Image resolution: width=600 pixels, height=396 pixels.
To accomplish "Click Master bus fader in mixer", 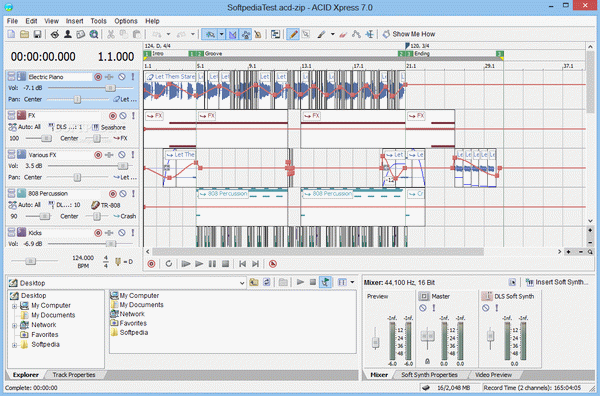I will tap(427, 336).
